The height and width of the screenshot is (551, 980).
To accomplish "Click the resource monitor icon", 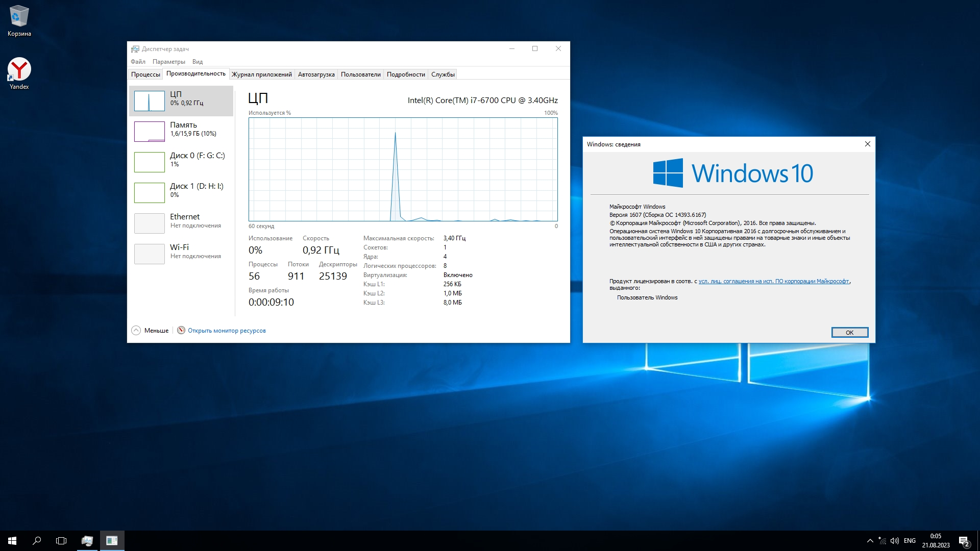I will [181, 331].
